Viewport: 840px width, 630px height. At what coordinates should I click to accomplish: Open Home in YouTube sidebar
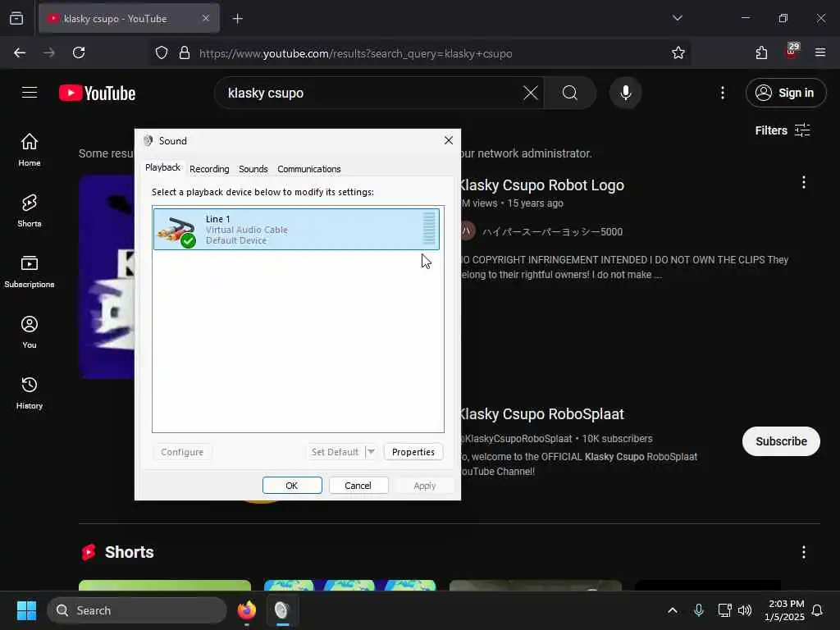tap(30, 150)
